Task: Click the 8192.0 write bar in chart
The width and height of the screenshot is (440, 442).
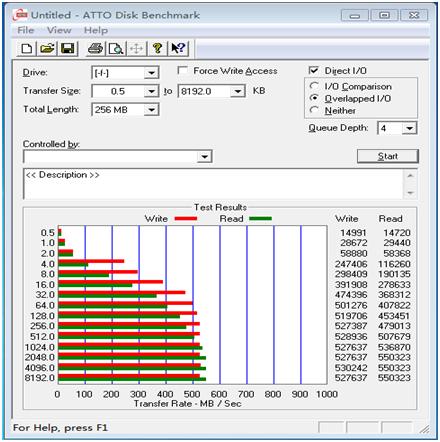Action: [x=129, y=376]
